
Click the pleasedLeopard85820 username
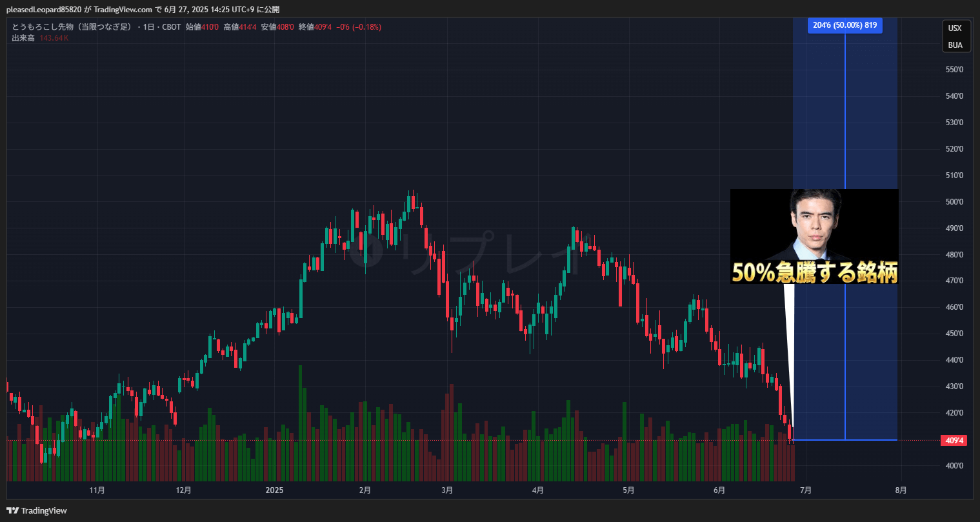[44, 10]
